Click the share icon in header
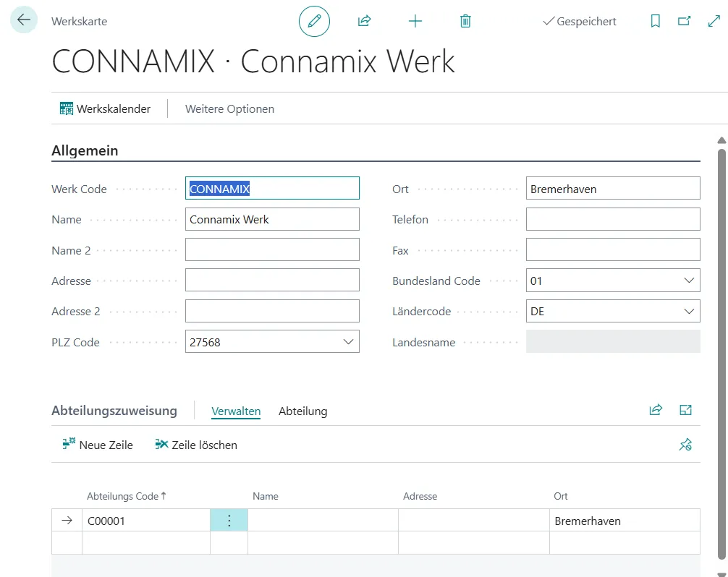728x577 pixels. [364, 22]
